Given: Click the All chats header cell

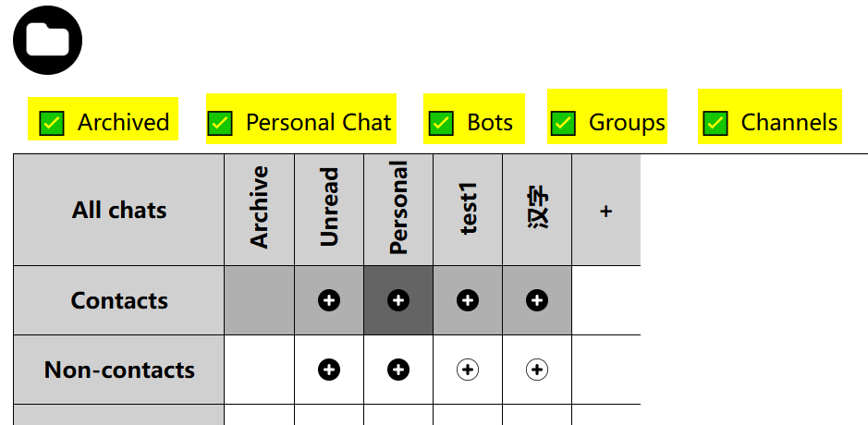Looking at the screenshot, I should (x=119, y=210).
